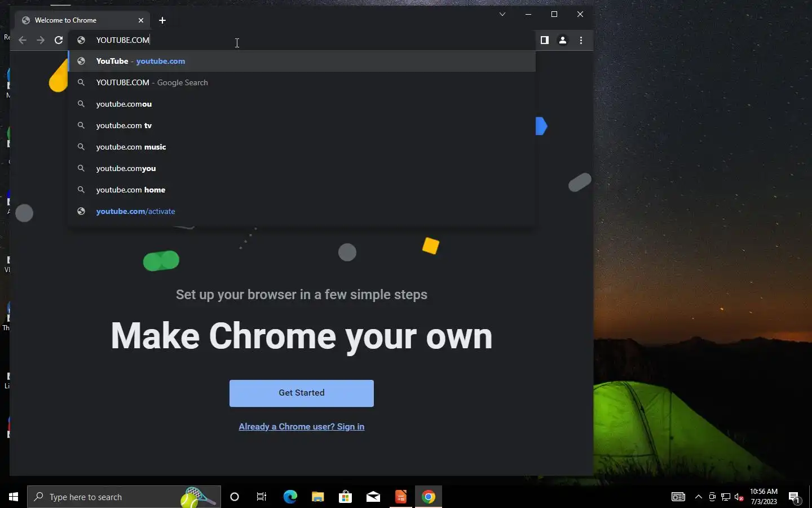812x508 pixels.
Task: Open the Windows Start menu
Action: [x=14, y=497]
